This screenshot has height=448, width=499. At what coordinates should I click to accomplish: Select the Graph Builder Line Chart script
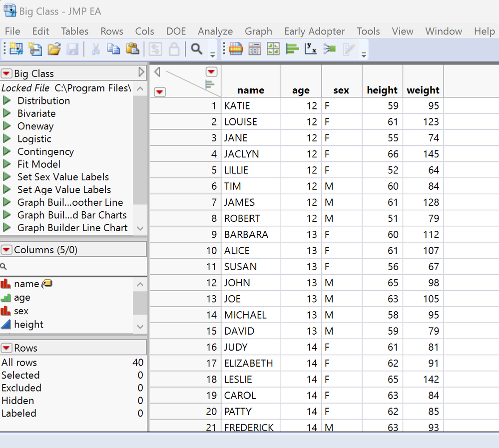(72, 228)
